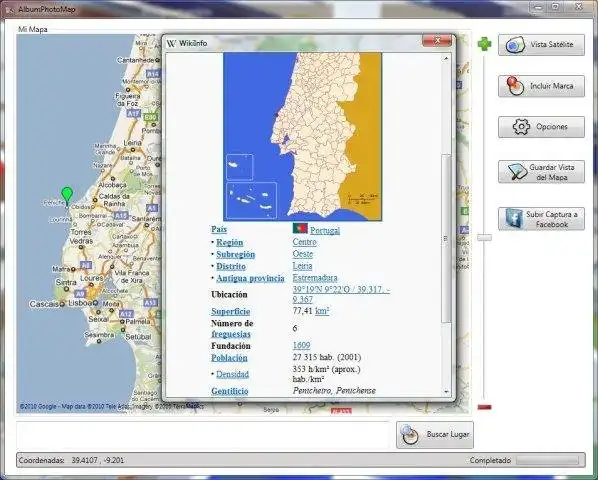598x480 pixels.
Task: Open the Superficie link
Action: click(231, 311)
